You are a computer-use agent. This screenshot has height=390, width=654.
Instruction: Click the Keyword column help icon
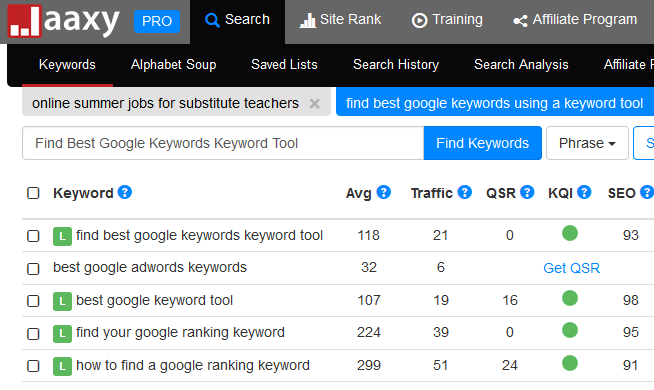click(125, 192)
